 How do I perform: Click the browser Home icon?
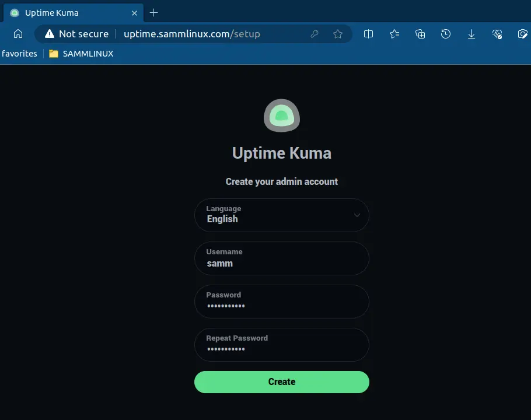tap(18, 34)
